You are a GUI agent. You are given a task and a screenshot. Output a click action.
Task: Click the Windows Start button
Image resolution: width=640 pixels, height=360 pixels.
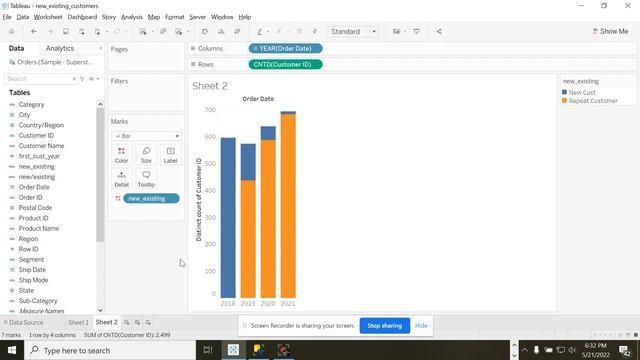point(12,350)
